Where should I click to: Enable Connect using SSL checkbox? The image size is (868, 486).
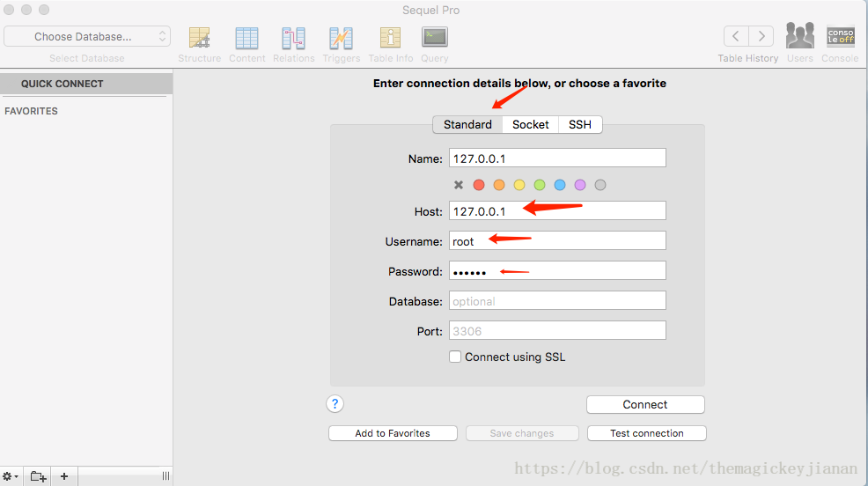(455, 357)
